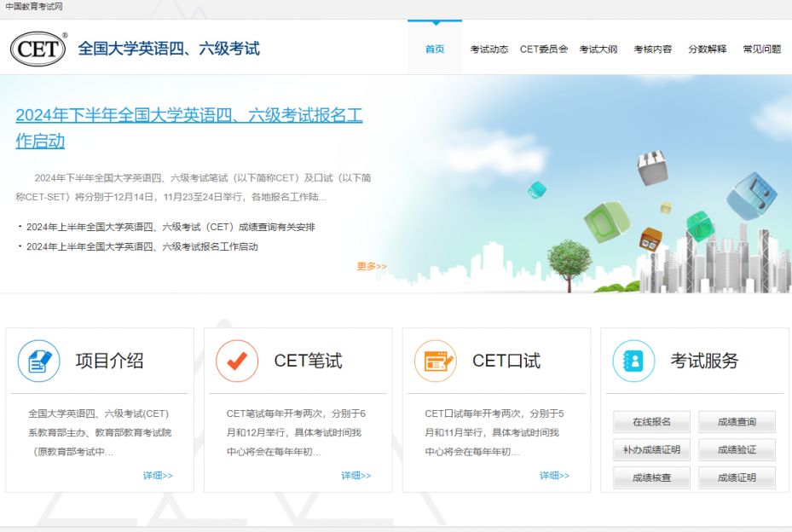792x532 pixels.
Task: Click the 成绩查询 button
Action: 737,422
